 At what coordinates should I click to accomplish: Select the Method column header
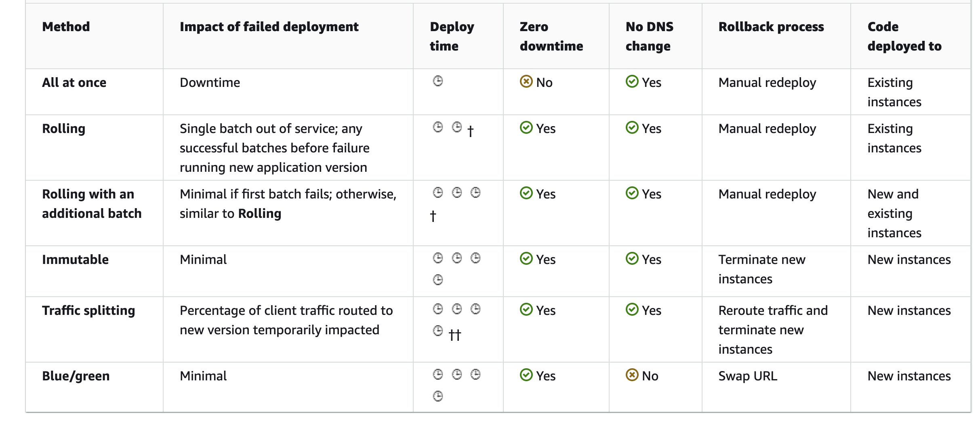pyautogui.click(x=66, y=27)
